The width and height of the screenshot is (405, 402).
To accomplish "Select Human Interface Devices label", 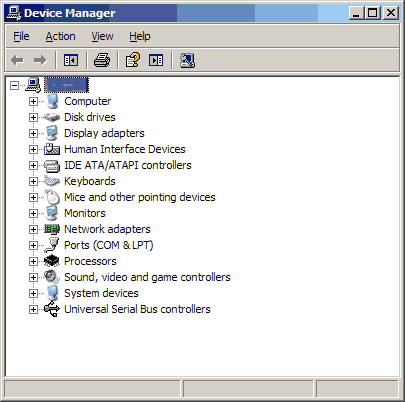I will pyautogui.click(x=125, y=149).
